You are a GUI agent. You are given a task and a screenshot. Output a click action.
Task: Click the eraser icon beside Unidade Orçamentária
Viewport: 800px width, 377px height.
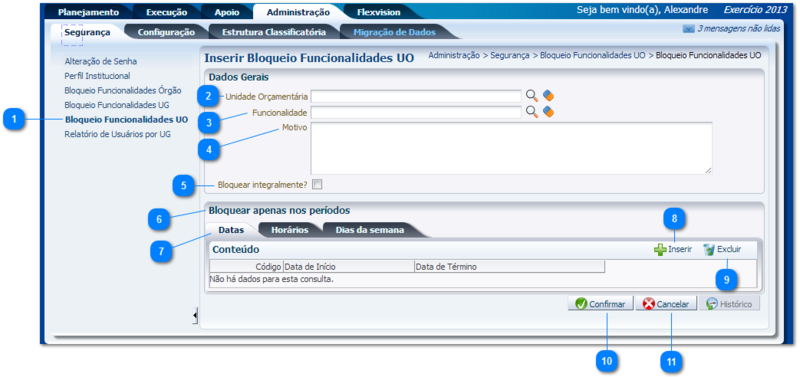548,96
